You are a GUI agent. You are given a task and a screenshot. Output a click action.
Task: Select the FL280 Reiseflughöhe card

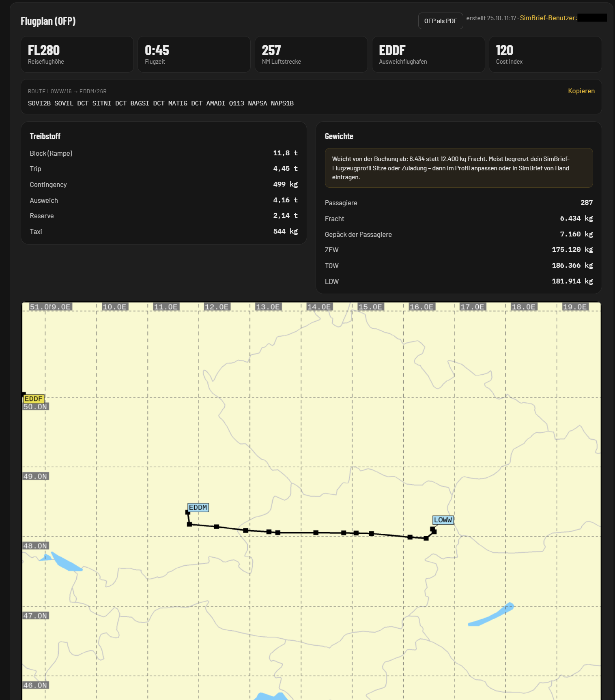point(77,54)
